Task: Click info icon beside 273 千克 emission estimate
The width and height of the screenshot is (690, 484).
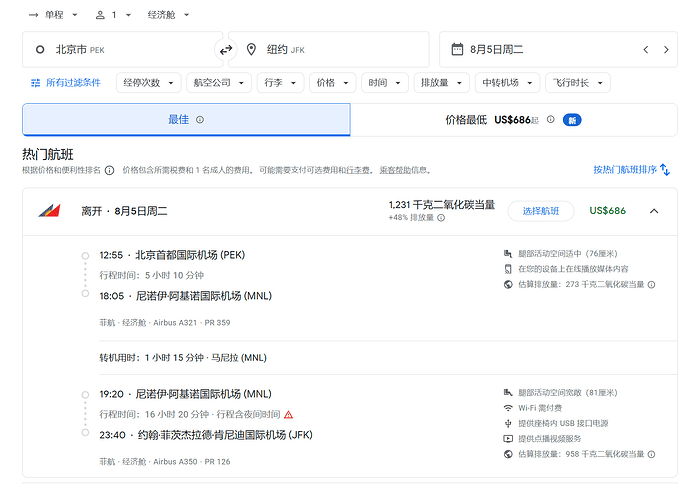Action: [x=652, y=285]
